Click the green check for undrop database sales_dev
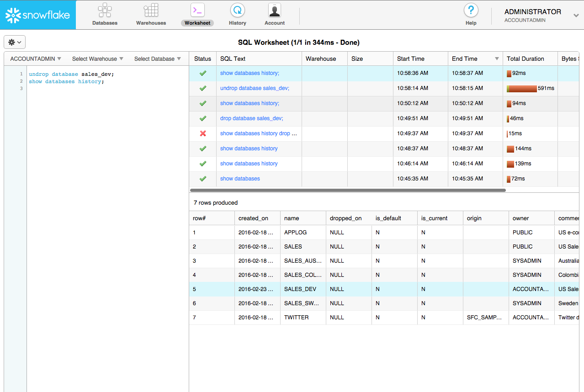The height and width of the screenshot is (392, 584). (203, 88)
